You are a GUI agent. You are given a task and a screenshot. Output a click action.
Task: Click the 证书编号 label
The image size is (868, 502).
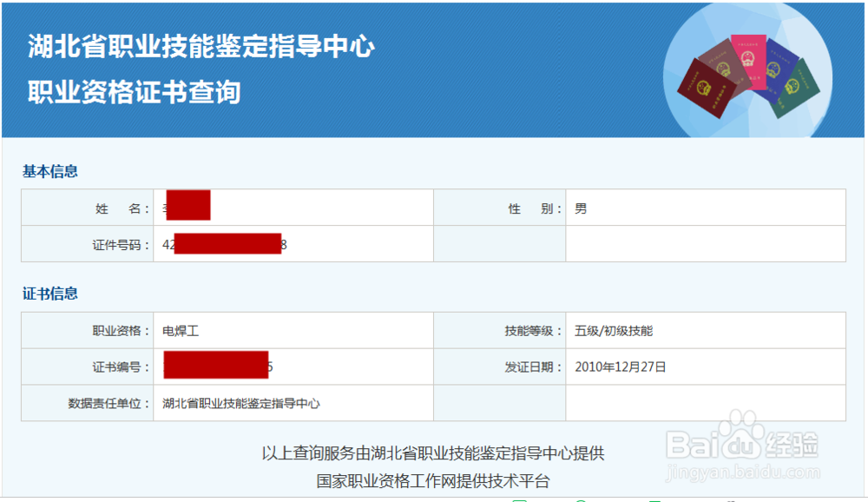click(x=122, y=367)
